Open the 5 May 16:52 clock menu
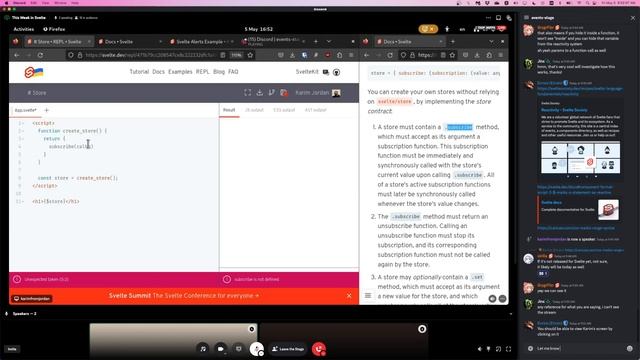640x360 pixels. click(x=258, y=29)
